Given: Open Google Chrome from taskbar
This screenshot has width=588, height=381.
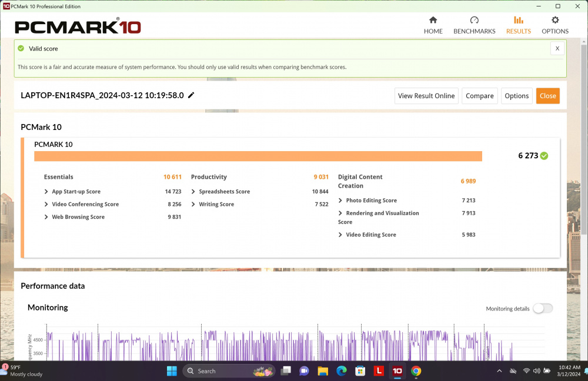Looking at the screenshot, I should (x=416, y=371).
